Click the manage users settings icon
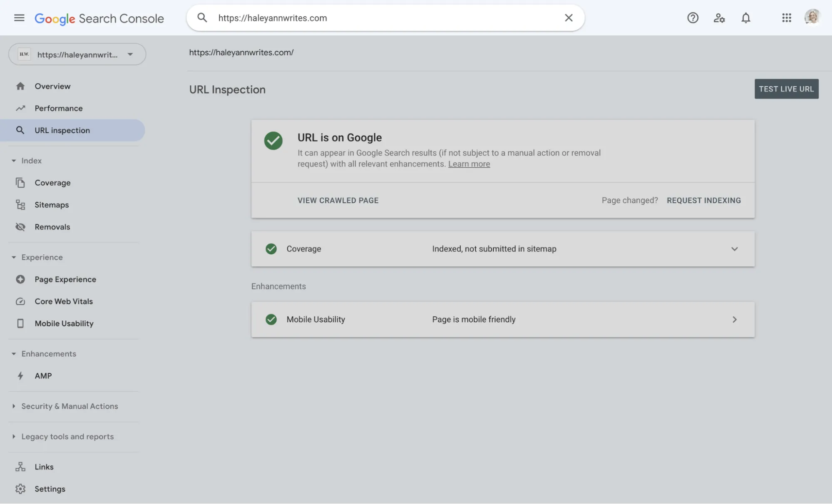The height and width of the screenshot is (504, 832). [x=719, y=18]
